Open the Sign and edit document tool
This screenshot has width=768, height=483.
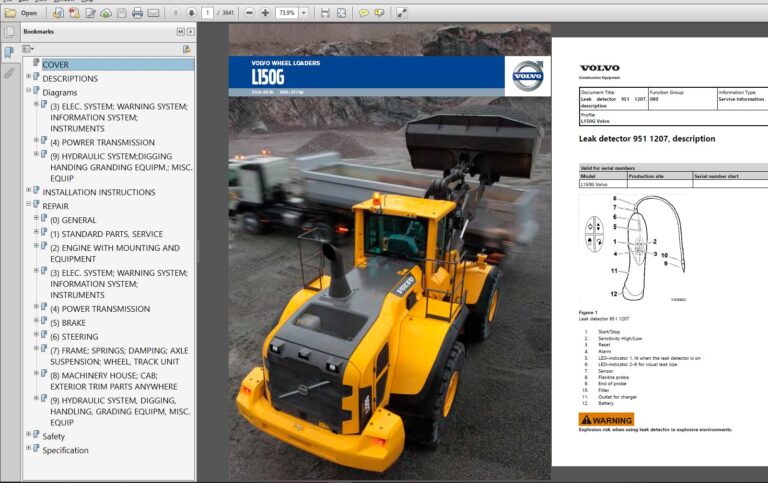90,13
